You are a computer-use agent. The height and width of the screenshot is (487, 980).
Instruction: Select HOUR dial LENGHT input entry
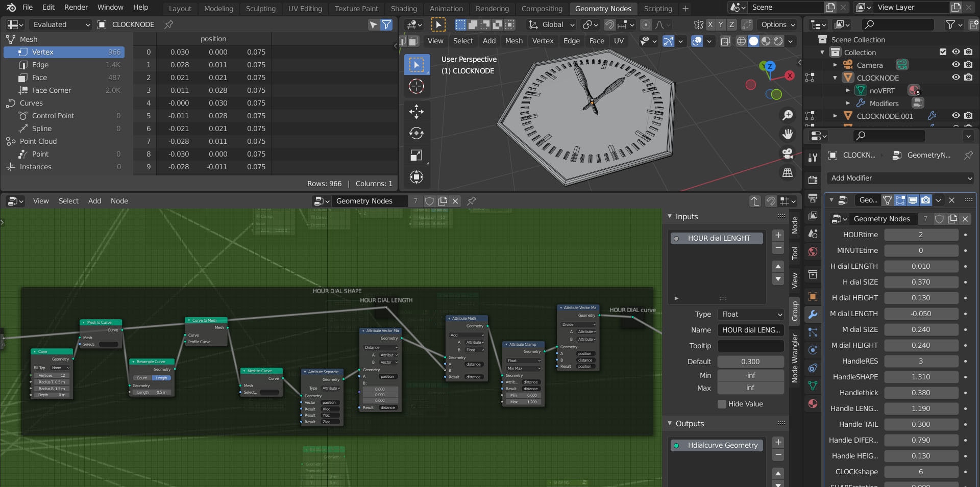coord(717,238)
